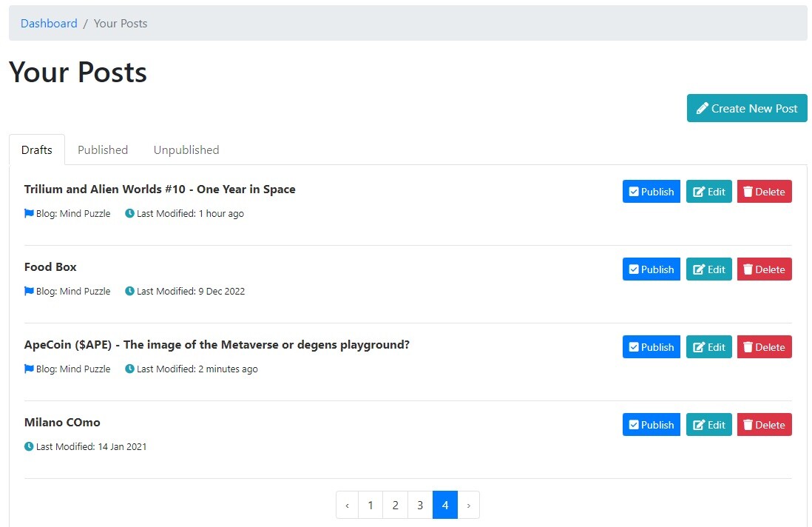
Task: Go to Dashboard breadcrumb link
Action: [x=49, y=24]
